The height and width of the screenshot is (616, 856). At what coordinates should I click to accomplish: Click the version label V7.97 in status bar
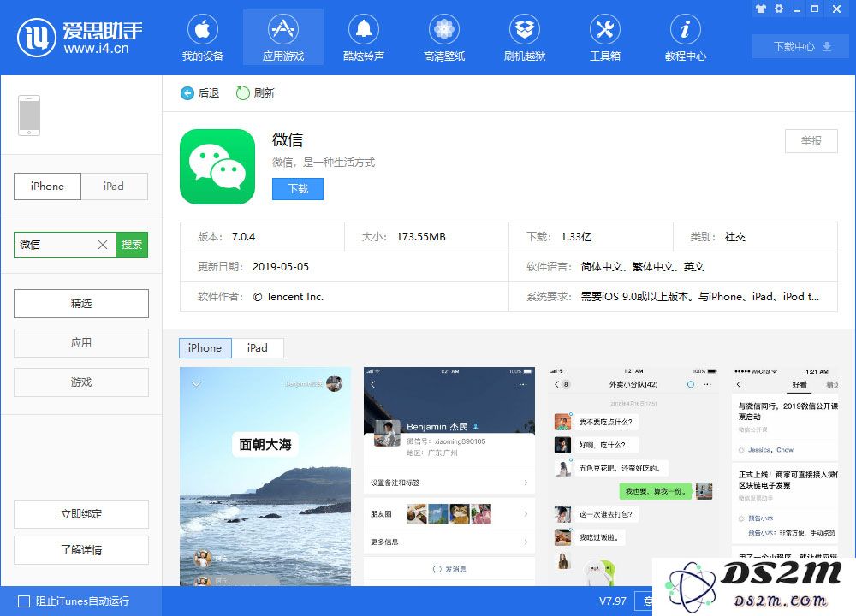(613, 601)
